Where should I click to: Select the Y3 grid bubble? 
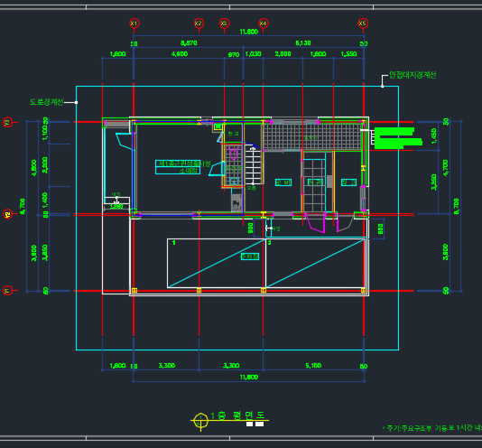7,122
